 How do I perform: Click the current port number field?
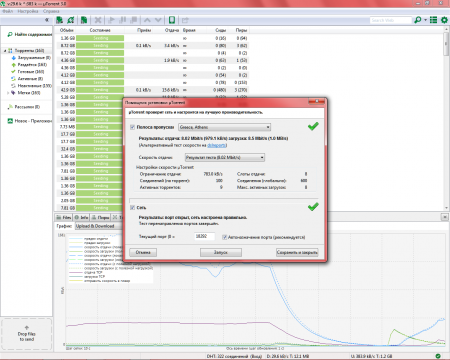[204, 236]
